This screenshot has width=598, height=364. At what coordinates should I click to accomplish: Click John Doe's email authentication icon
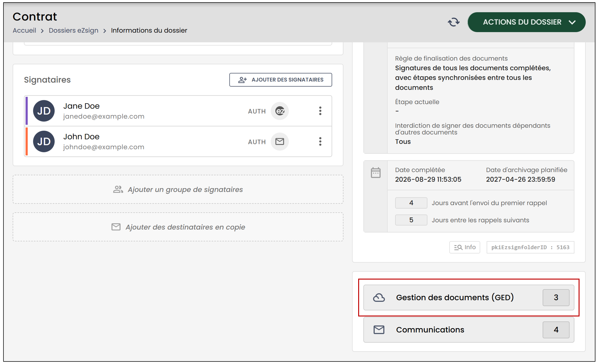pos(280,142)
